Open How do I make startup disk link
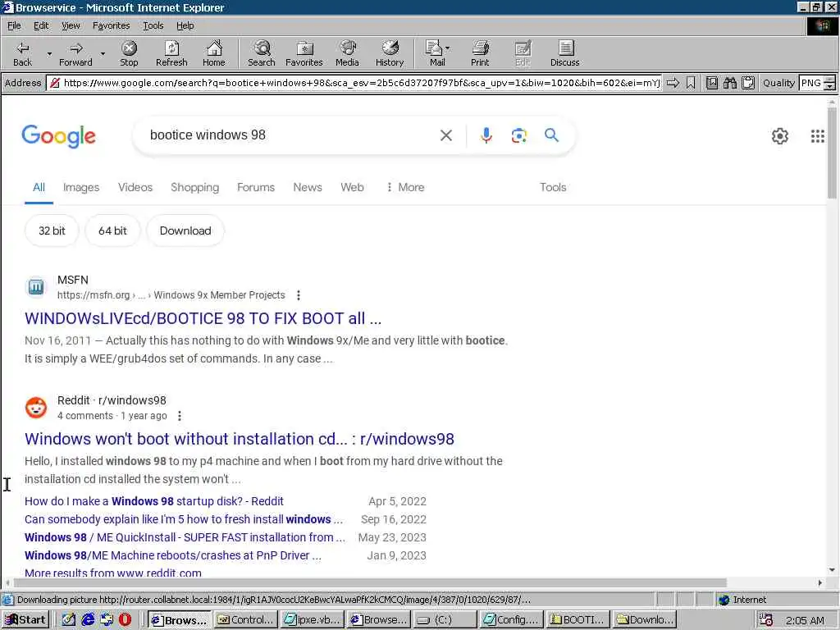This screenshot has width=840, height=630. (x=154, y=501)
